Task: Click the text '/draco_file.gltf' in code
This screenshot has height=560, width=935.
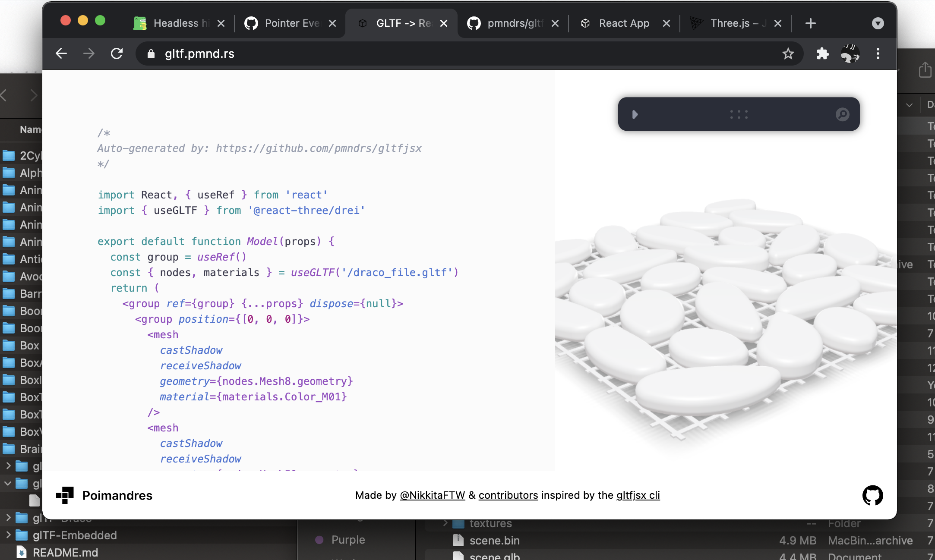Action: click(397, 272)
